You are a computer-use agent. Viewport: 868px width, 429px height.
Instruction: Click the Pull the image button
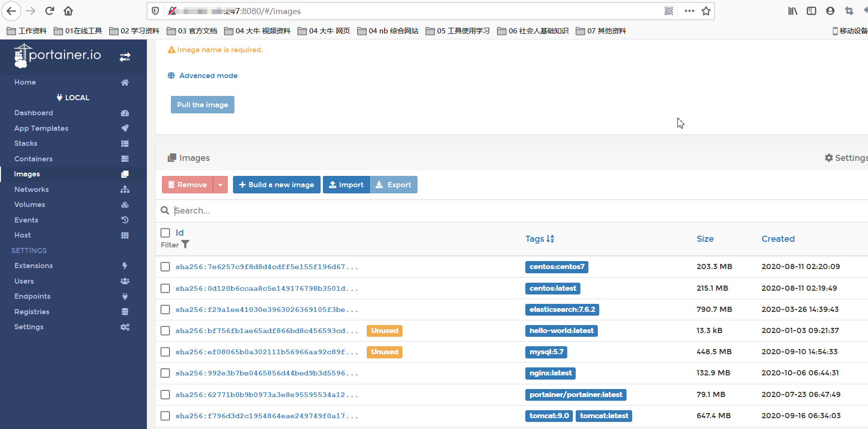coord(202,105)
